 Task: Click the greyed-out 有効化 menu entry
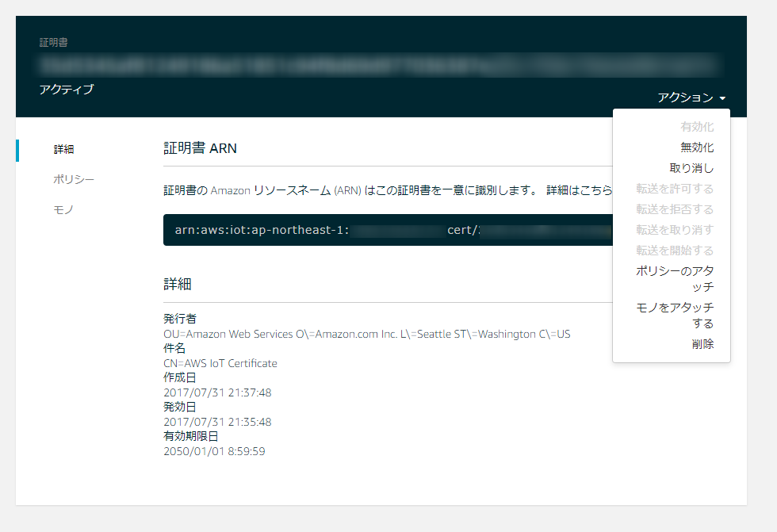pyautogui.click(x=696, y=127)
